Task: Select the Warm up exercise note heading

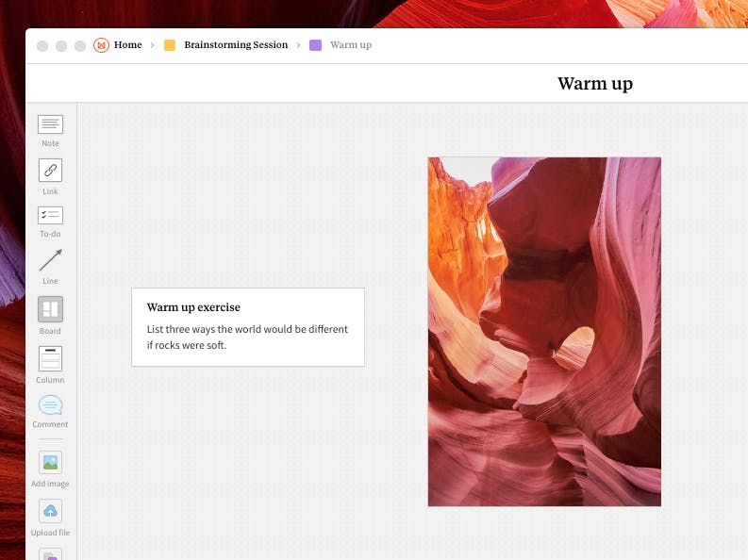Action: (x=193, y=307)
